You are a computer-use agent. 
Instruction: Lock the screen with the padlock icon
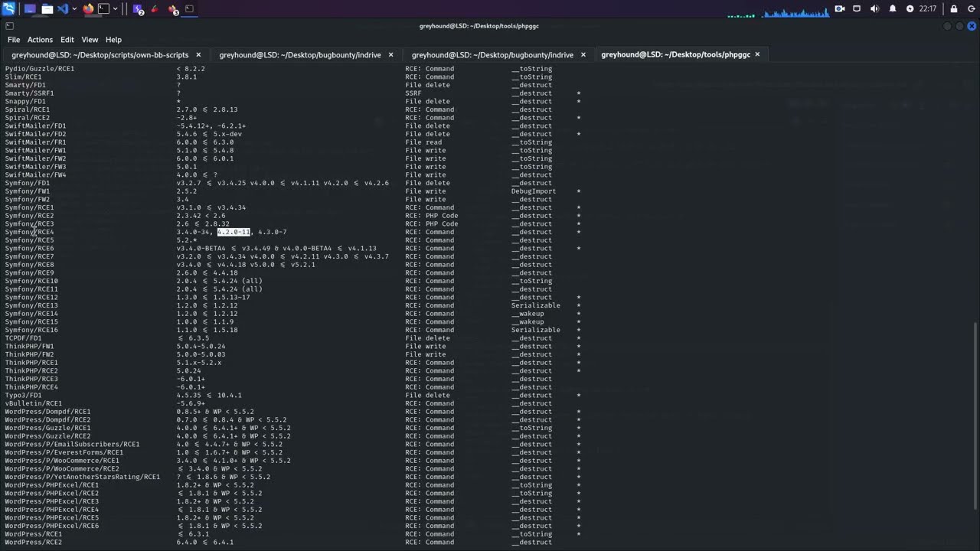tap(954, 9)
